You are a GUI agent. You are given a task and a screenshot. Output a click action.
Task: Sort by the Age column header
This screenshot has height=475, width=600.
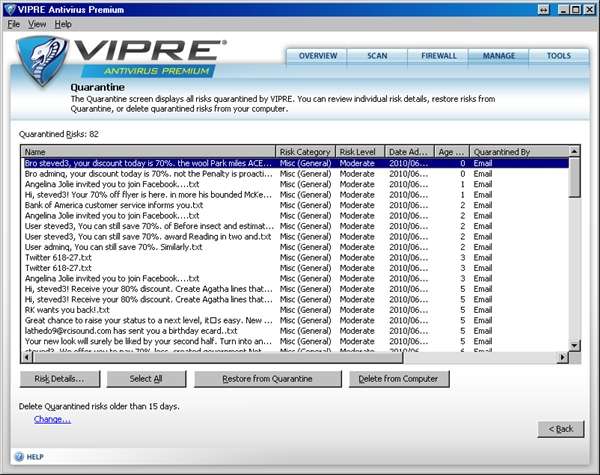point(452,152)
